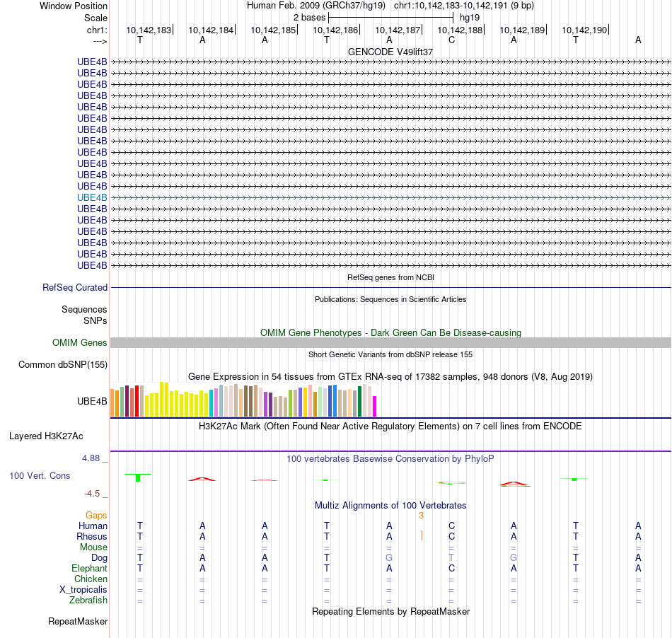Select the Human alignment row label
The height and width of the screenshot is (638, 672).
(93, 526)
